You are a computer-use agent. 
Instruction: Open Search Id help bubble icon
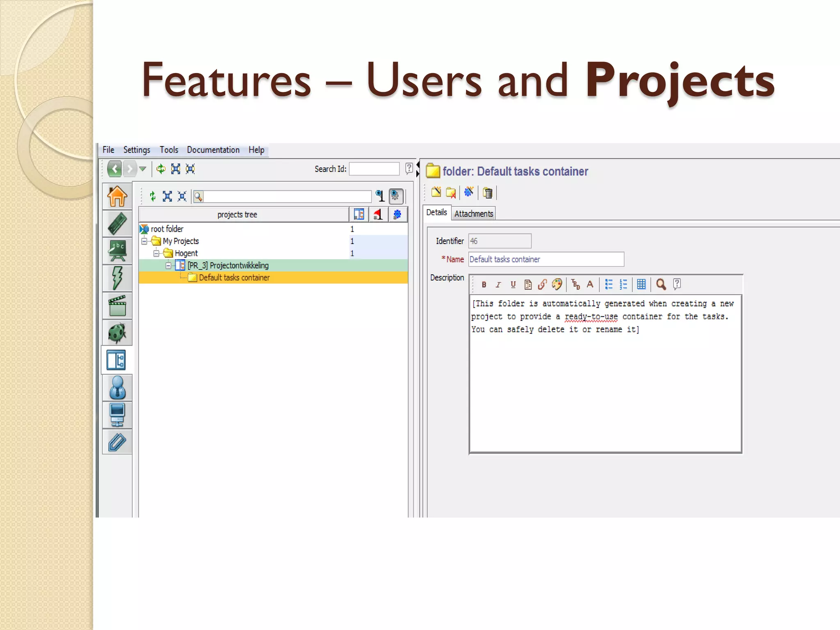[x=409, y=168]
